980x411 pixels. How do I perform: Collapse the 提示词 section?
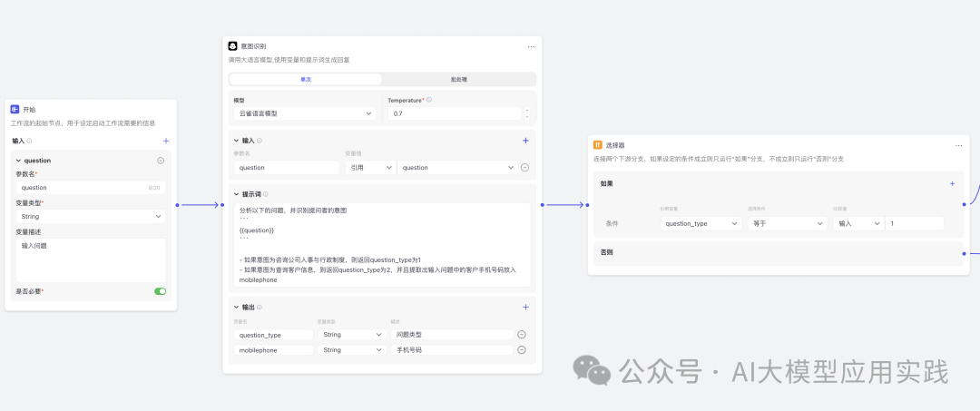(x=236, y=194)
